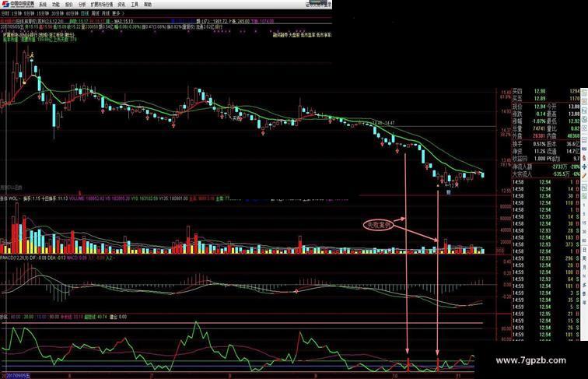Click the 净资 11.26 quote value
Viewport: 588px width, 379px height.
[x=540, y=151]
